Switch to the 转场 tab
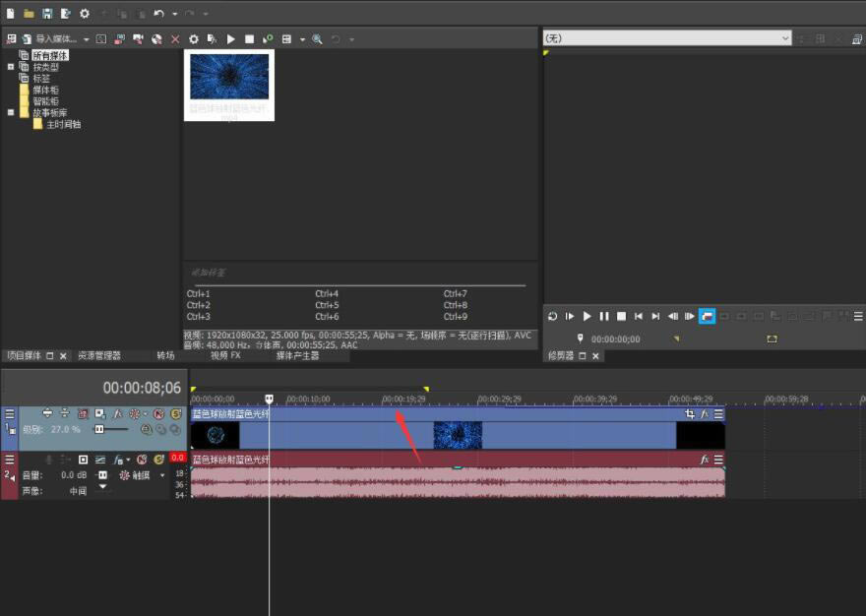866x616 pixels. tap(163, 356)
